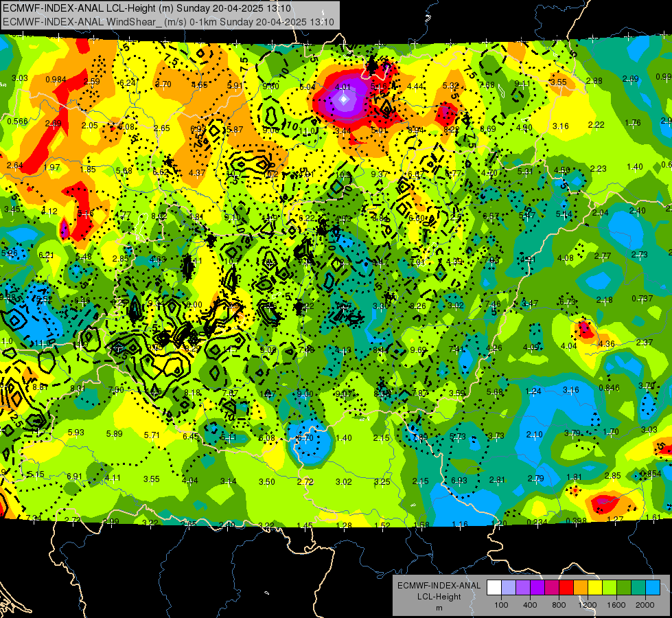The height and width of the screenshot is (618, 672).
Task: Click the grid value 4.08
Action: coord(566,258)
